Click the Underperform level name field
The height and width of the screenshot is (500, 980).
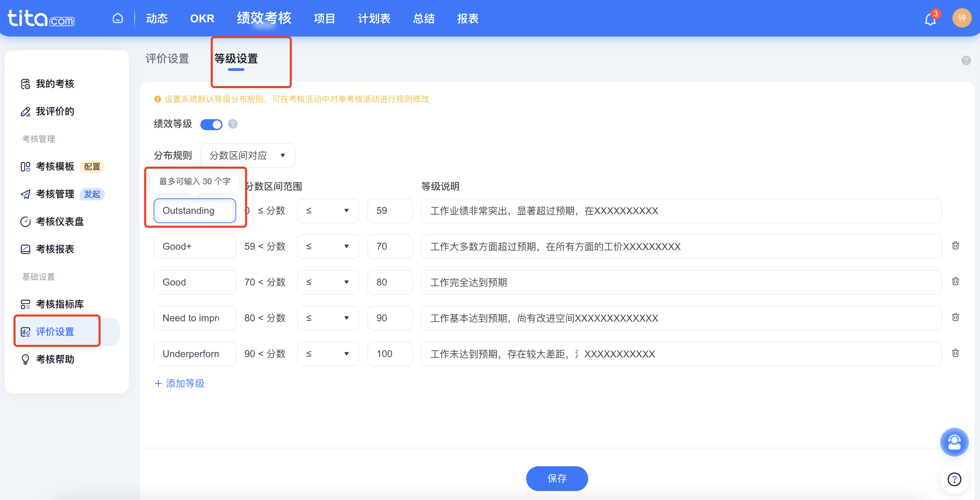point(195,354)
